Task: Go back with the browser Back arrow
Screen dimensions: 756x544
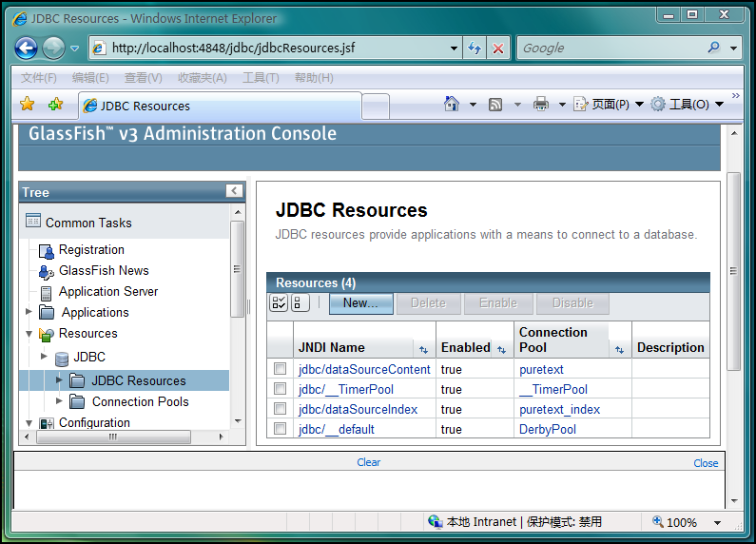Action: 26,48
